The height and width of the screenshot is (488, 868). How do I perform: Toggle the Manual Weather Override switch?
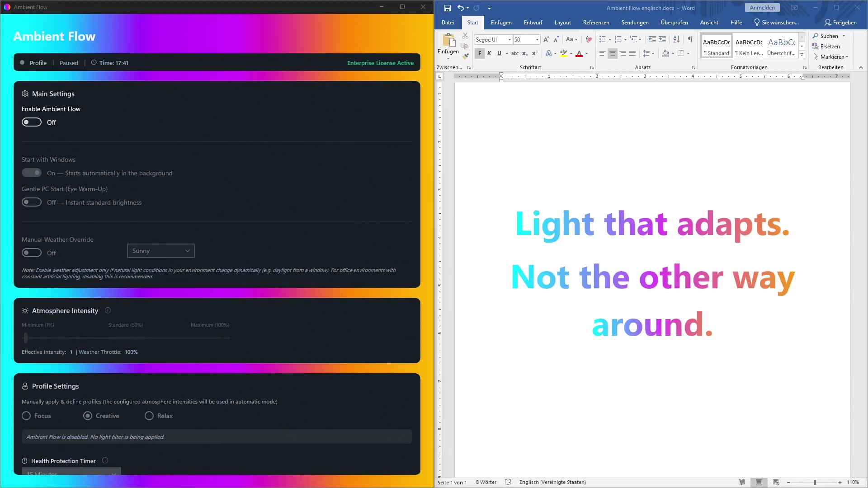click(x=32, y=253)
